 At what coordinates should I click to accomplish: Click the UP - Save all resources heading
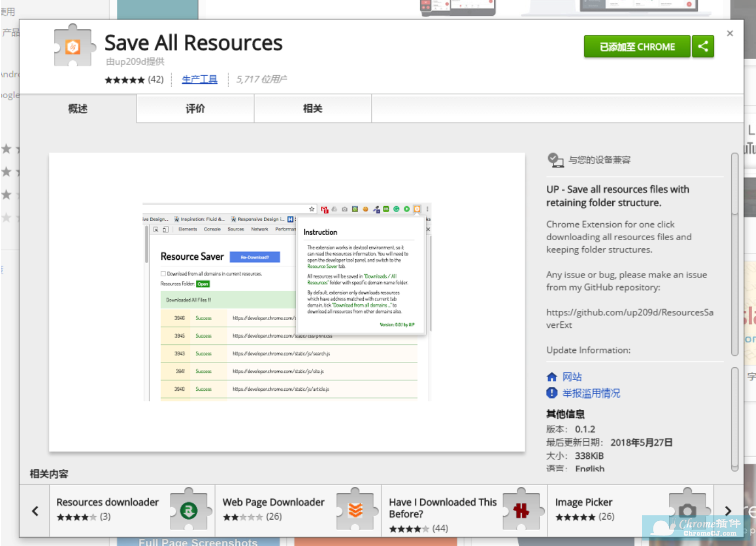click(618, 196)
